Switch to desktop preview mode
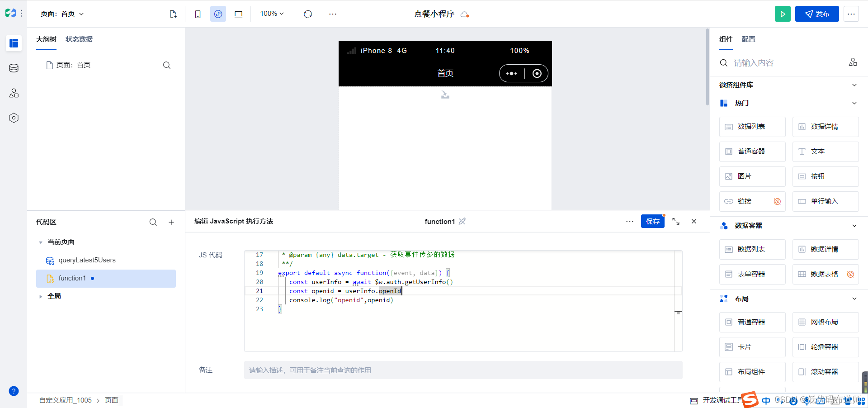Image resolution: width=868 pixels, height=408 pixels. (x=238, y=14)
